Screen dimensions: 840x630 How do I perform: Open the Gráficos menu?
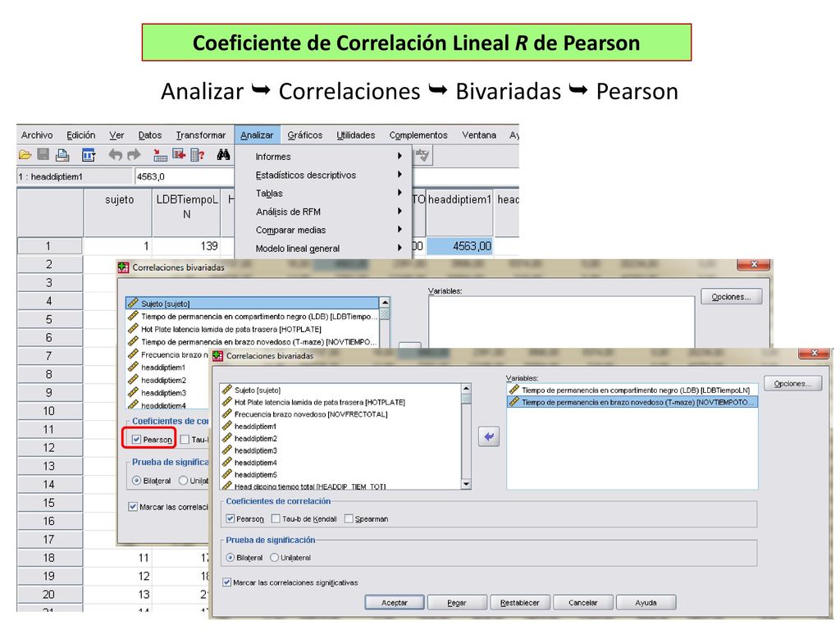(x=305, y=135)
